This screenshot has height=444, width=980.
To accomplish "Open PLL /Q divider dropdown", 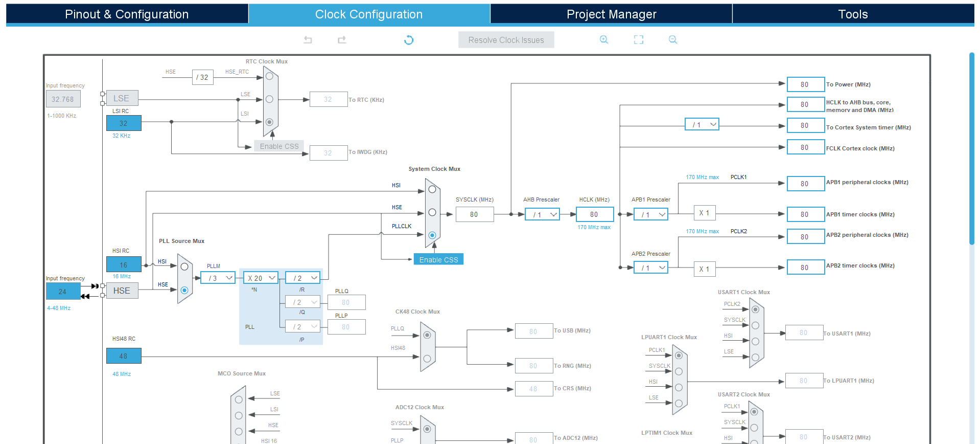I will click(303, 302).
